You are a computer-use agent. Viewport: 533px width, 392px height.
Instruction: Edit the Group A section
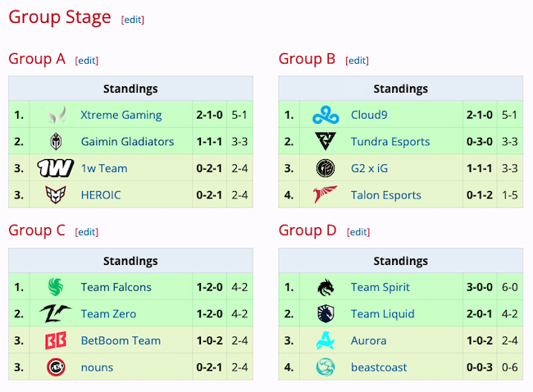(x=86, y=61)
